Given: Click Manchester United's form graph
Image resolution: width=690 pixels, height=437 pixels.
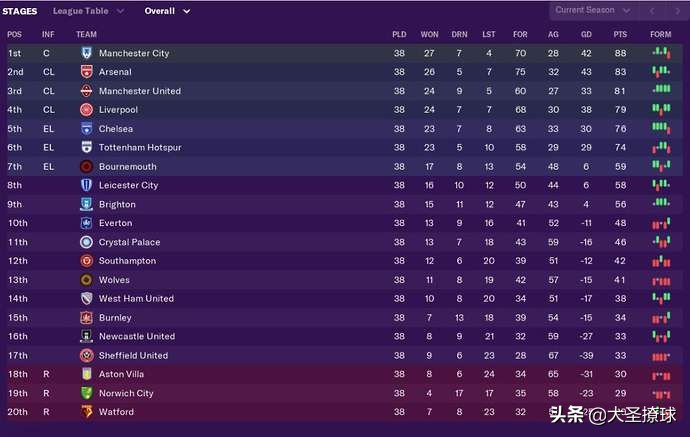Looking at the screenshot, I should 660,91.
